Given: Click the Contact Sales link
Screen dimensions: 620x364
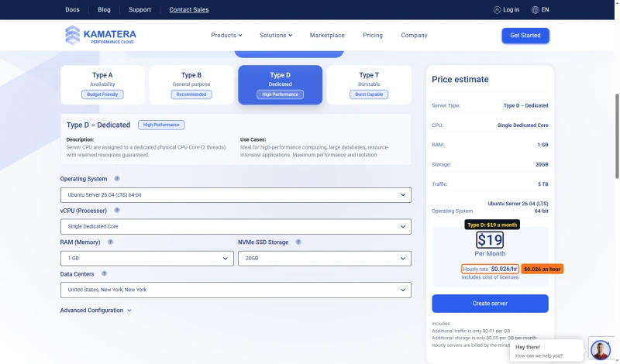Looking at the screenshot, I should point(189,9).
